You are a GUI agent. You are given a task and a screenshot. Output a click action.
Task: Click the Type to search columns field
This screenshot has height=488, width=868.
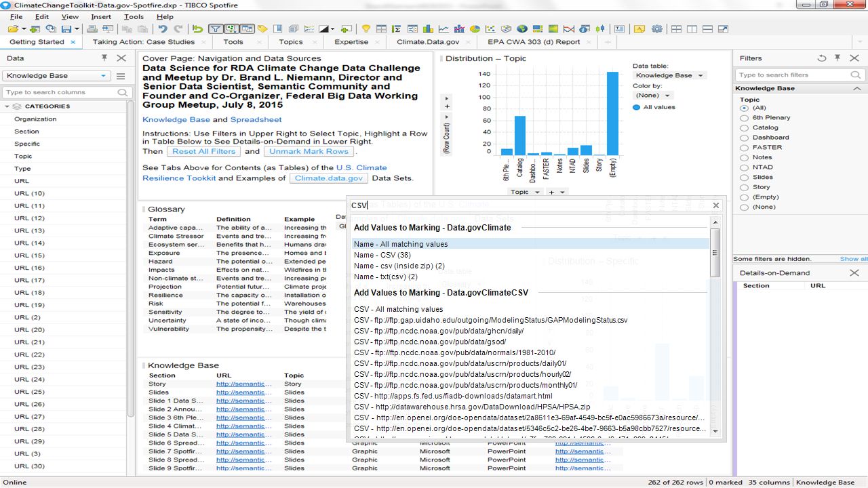point(66,92)
